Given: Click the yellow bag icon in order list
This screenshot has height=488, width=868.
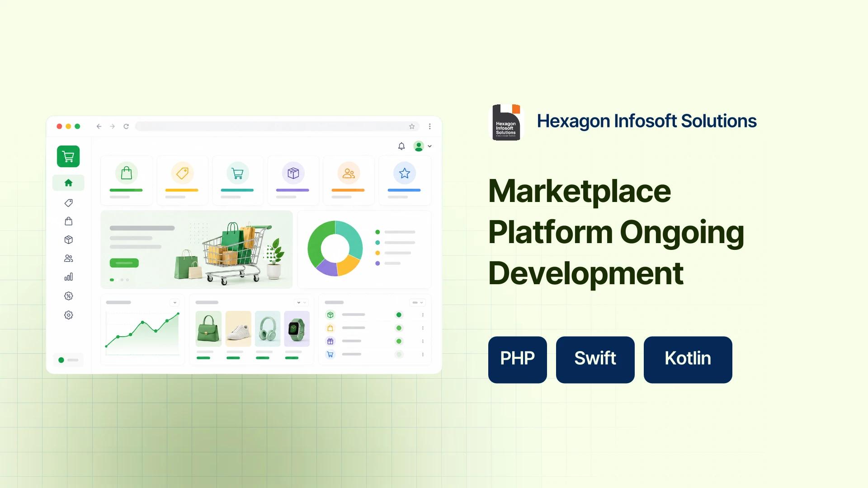Looking at the screenshot, I should tap(330, 328).
